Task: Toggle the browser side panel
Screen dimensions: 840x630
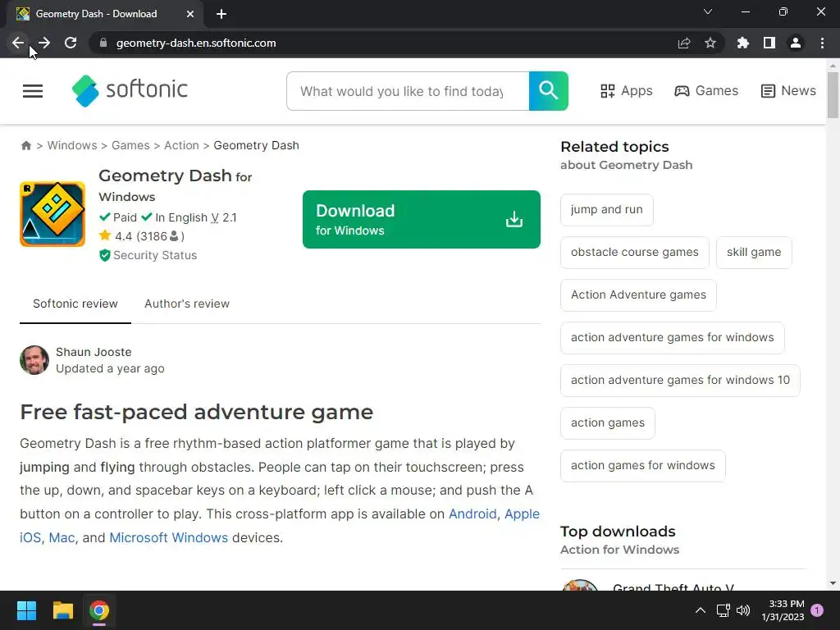Action: tap(769, 43)
